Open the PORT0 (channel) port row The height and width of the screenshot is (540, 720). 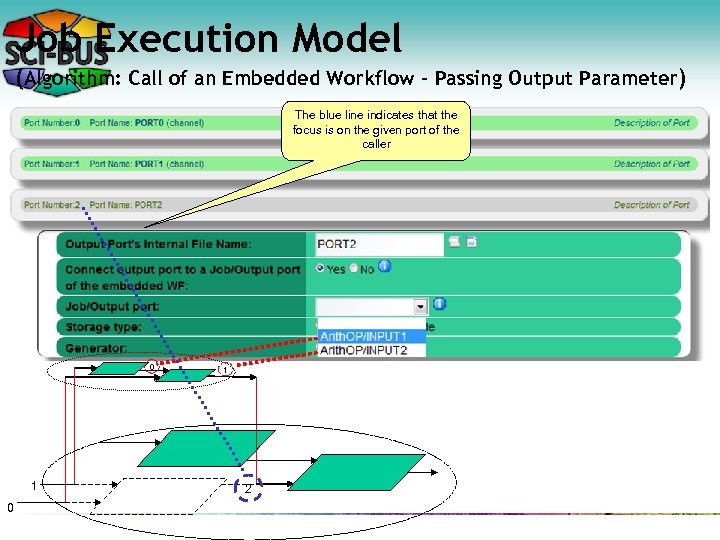(359, 123)
